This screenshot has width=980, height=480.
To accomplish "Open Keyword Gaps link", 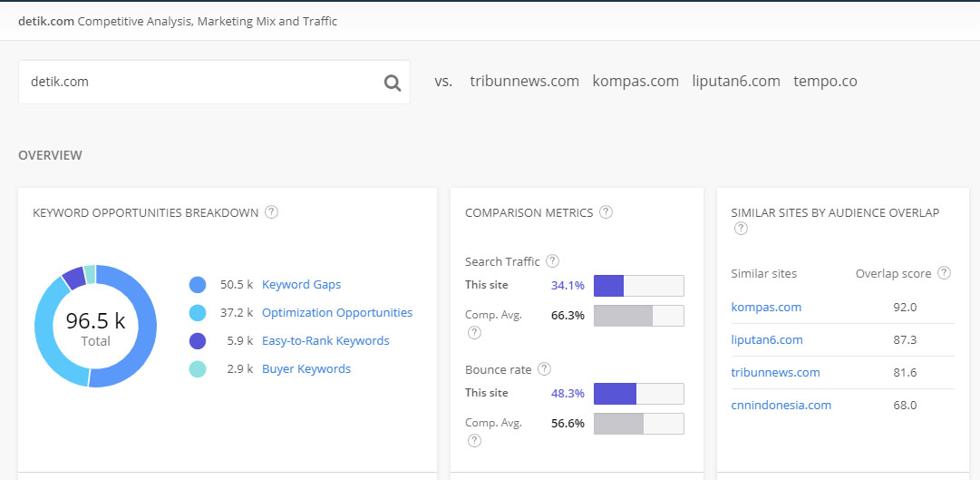I will click(301, 285).
